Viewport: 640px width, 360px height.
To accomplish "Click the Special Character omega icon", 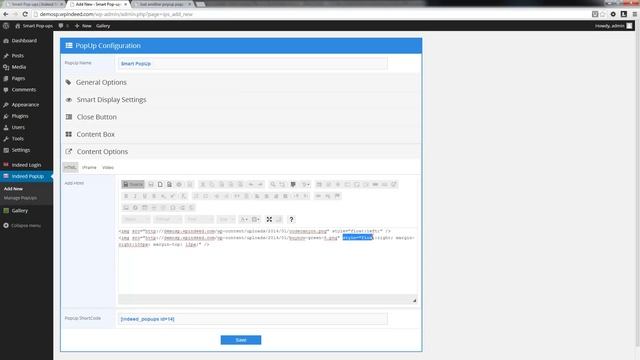I will click(173, 207).
